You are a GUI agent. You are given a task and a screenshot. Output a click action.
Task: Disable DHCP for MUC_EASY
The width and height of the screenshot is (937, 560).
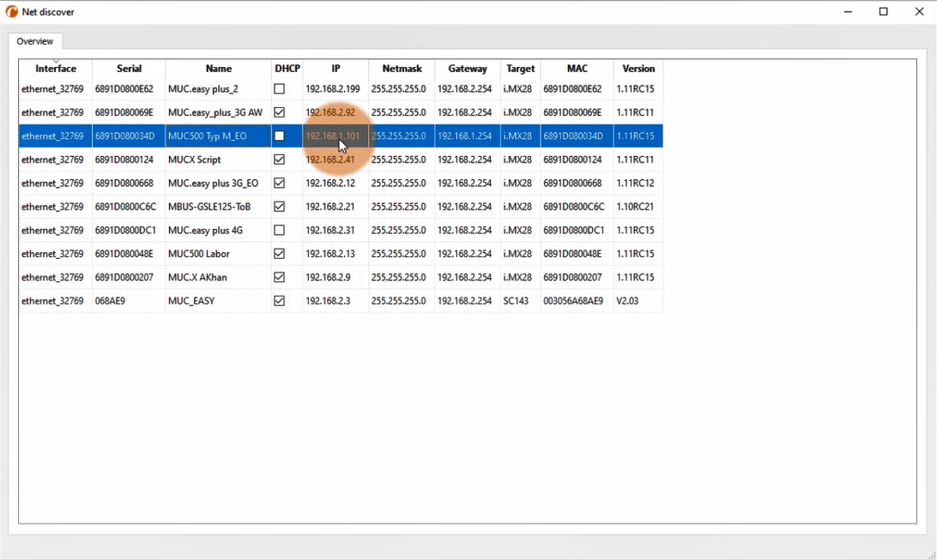(279, 301)
